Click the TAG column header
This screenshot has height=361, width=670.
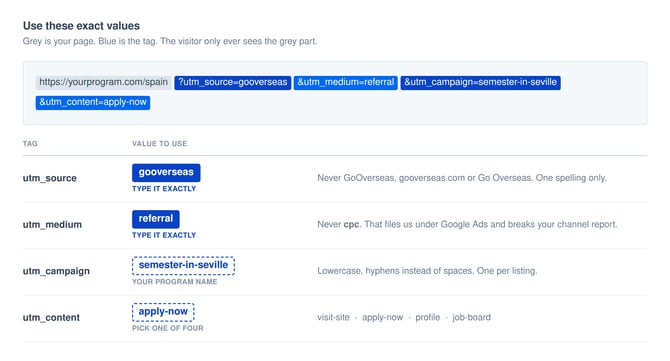pyautogui.click(x=30, y=144)
